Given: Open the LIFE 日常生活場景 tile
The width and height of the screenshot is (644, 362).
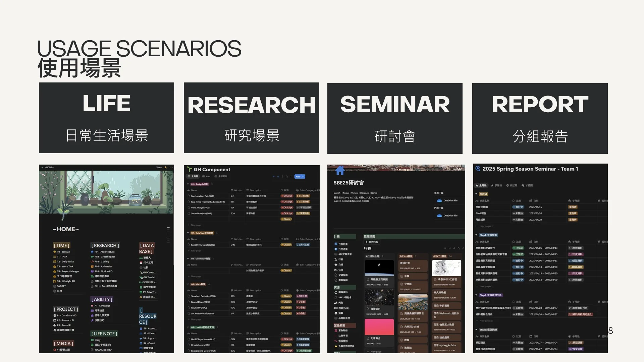Looking at the screenshot, I should 106,118.
